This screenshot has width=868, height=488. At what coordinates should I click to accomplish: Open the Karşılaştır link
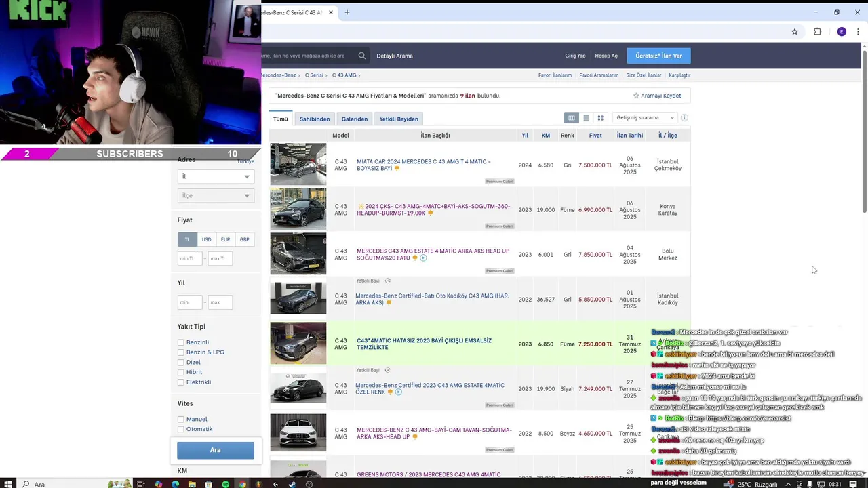tap(679, 75)
